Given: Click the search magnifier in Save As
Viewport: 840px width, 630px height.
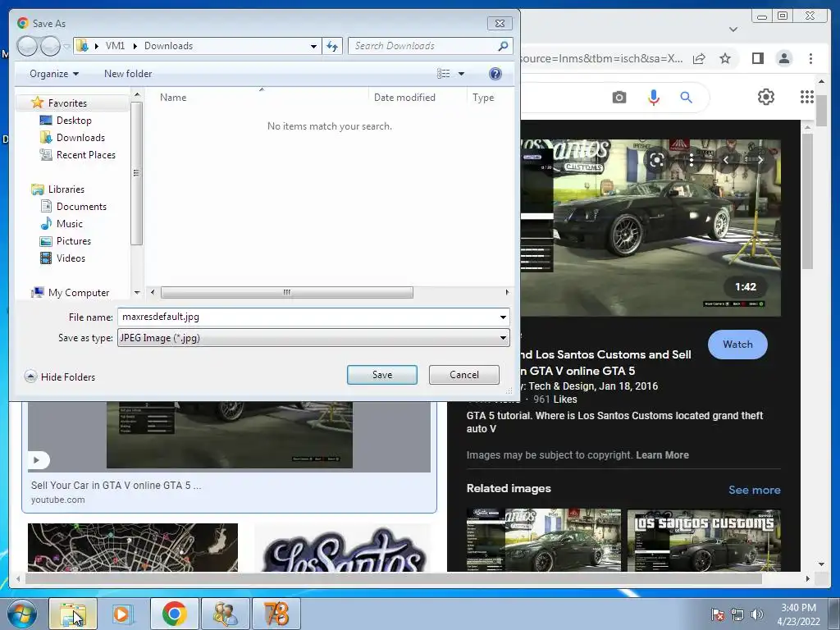Looking at the screenshot, I should tap(503, 46).
